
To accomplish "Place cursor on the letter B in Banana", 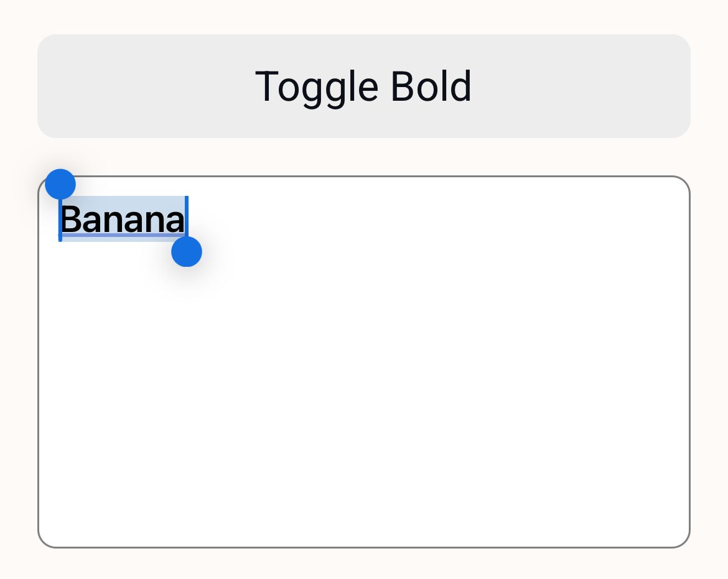I will tap(70, 219).
